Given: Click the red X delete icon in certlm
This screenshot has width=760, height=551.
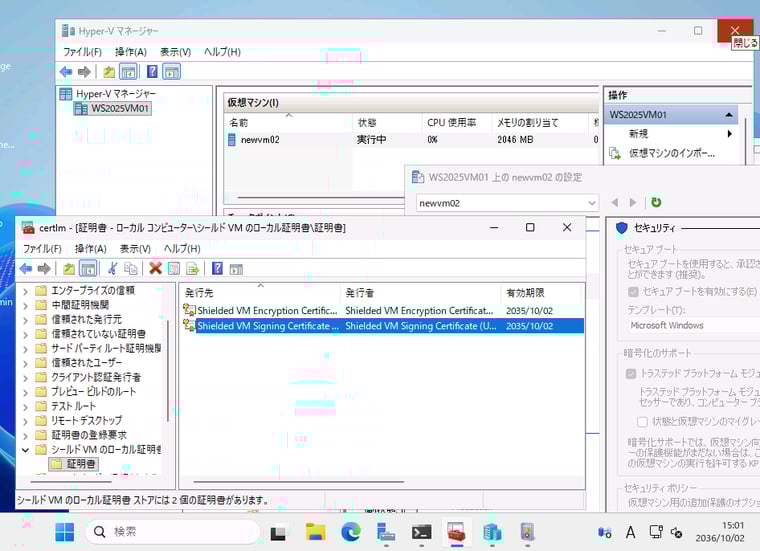Looking at the screenshot, I should (x=156, y=268).
